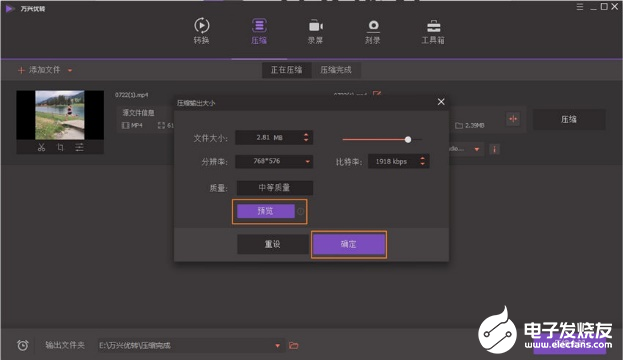Click the resolution icon in source info
Image resolution: width=623 pixels, height=360 pixels.
[161, 126]
